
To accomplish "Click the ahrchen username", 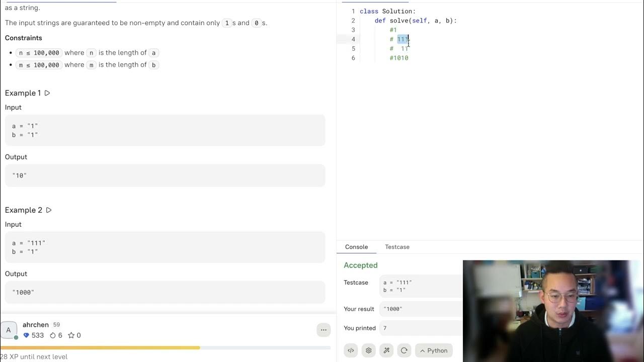I will coord(36,325).
